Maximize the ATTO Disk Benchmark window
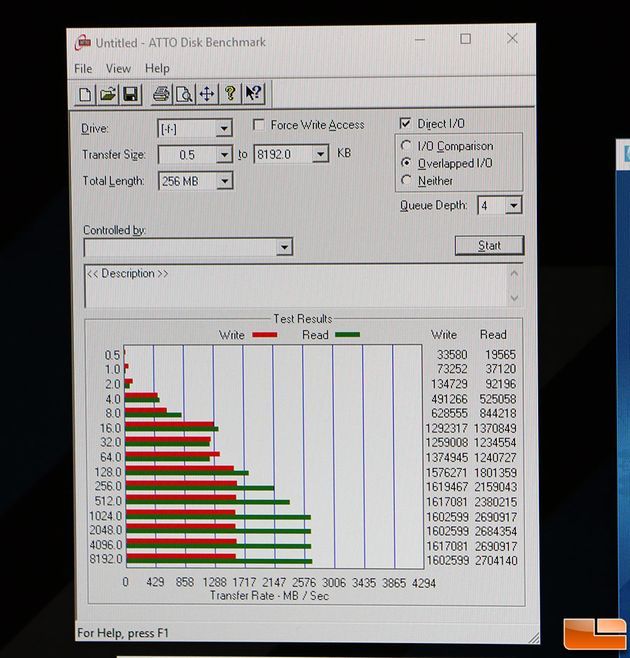The height and width of the screenshot is (658, 630). click(x=465, y=39)
